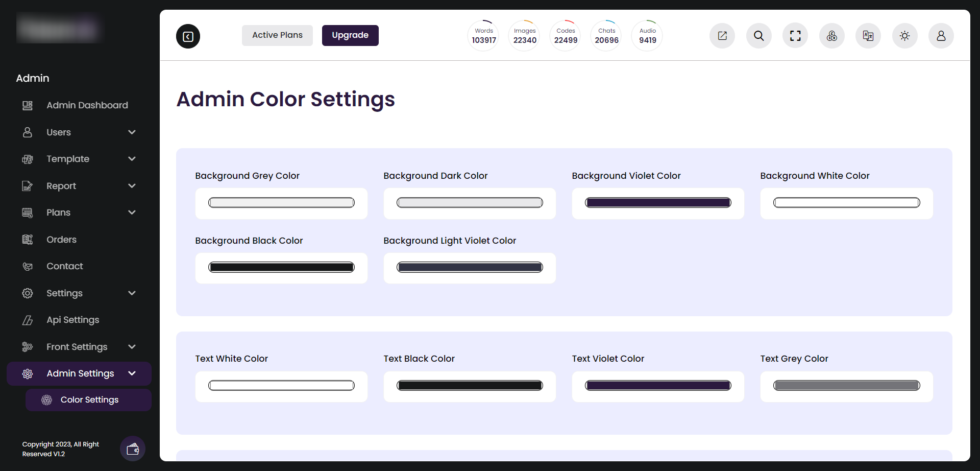This screenshot has width=980, height=471.
Task: Toggle light/dark mode with the sun icon
Action: click(x=904, y=36)
